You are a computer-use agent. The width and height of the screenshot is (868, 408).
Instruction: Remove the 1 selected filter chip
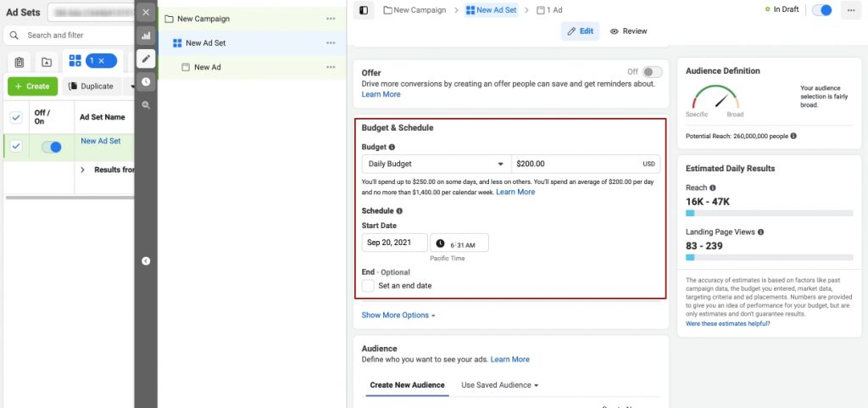pos(101,61)
